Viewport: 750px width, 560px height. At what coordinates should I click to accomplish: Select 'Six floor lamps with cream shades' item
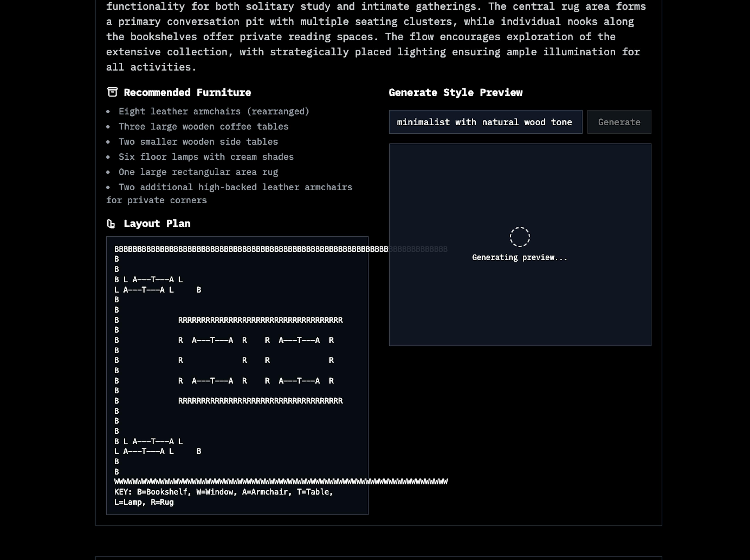click(206, 157)
